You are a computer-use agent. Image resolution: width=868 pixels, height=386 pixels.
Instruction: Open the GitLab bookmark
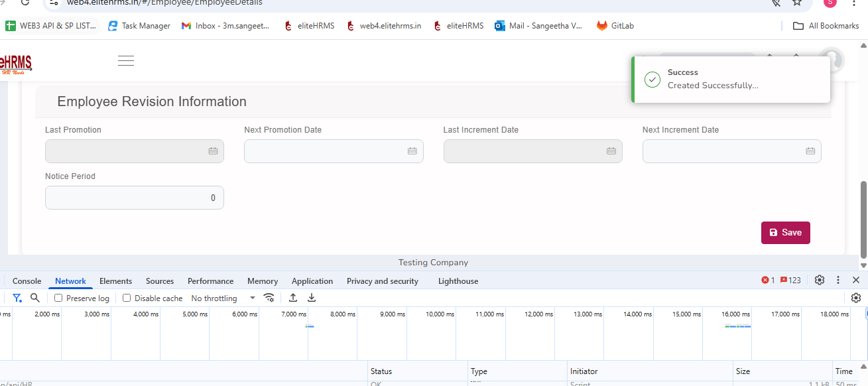tap(615, 26)
